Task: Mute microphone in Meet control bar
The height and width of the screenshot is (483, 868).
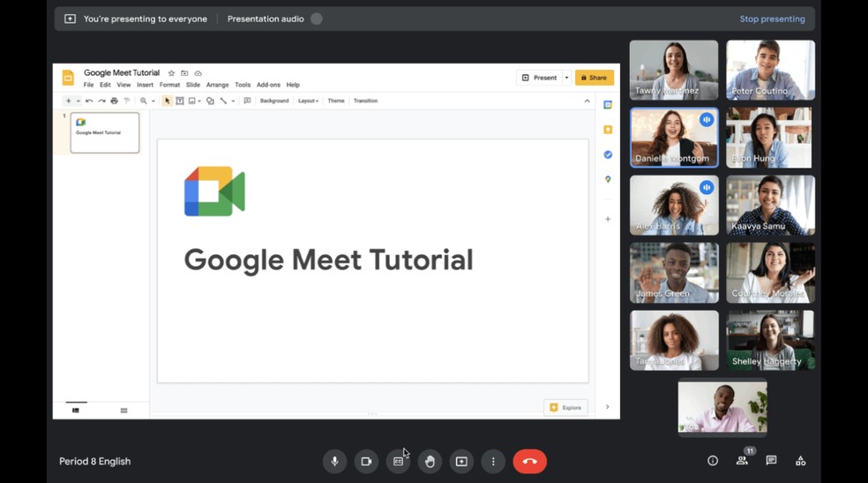Action: coord(335,462)
